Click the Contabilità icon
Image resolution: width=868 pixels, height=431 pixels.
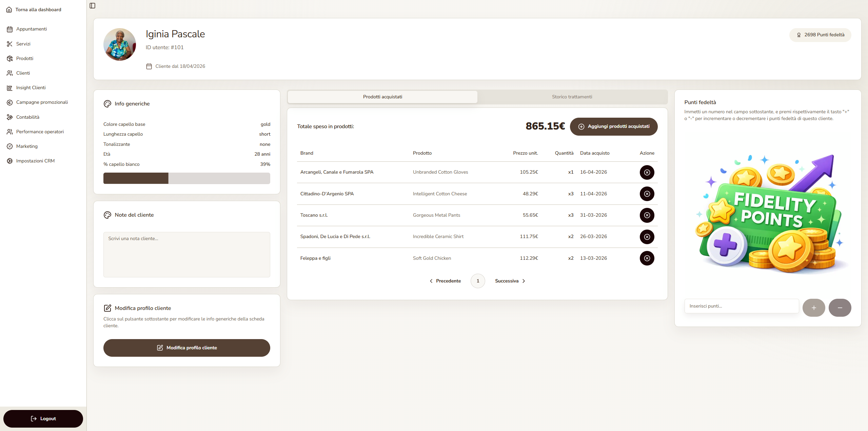pyautogui.click(x=10, y=117)
